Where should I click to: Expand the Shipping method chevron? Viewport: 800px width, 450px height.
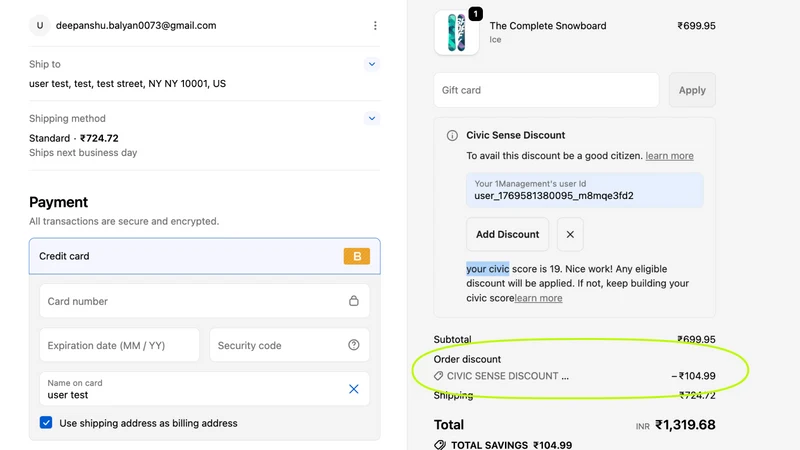point(372,118)
